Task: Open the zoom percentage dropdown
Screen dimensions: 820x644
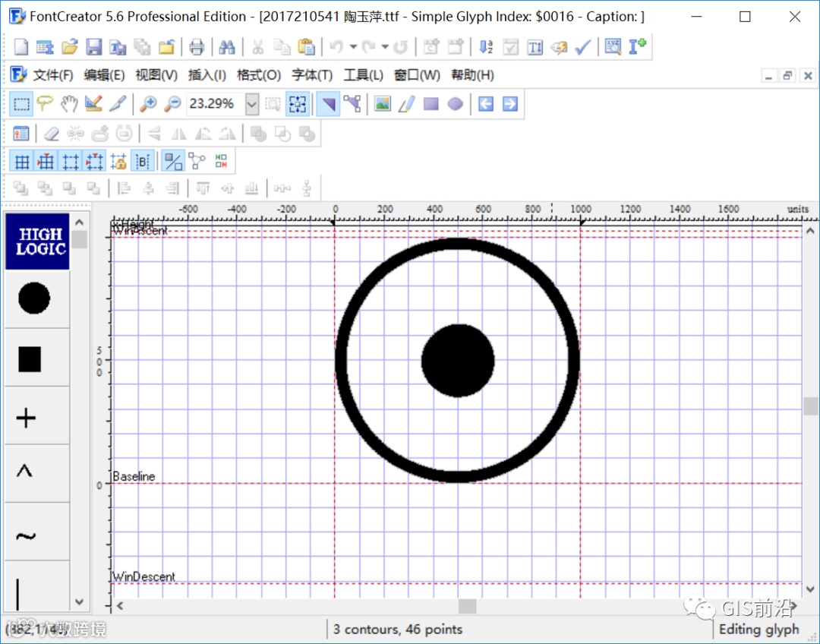Action: coord(252,104)
